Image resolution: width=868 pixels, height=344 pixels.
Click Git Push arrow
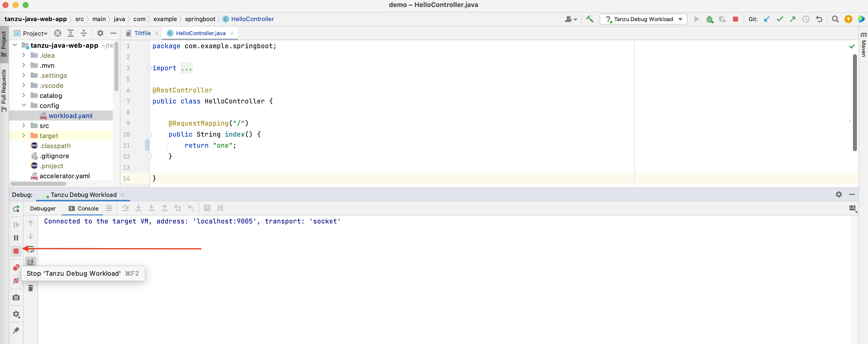(x=792, y=19)
